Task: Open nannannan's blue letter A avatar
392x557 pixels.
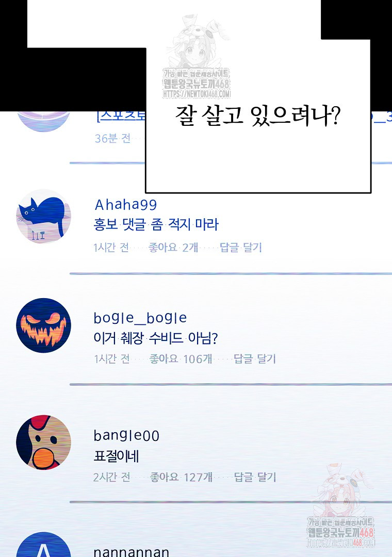Action: [43, 545]
